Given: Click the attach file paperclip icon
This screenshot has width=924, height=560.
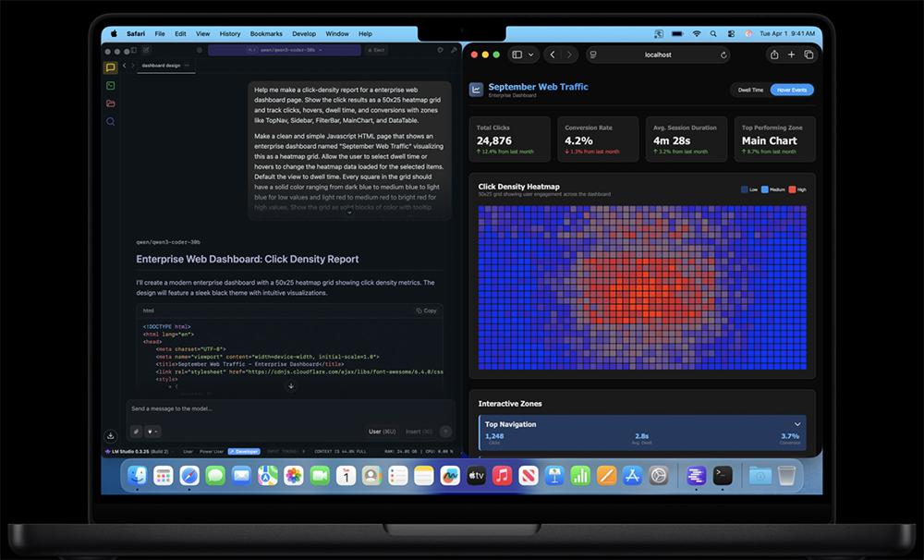Looking at the screenshot, I should 136,431.
